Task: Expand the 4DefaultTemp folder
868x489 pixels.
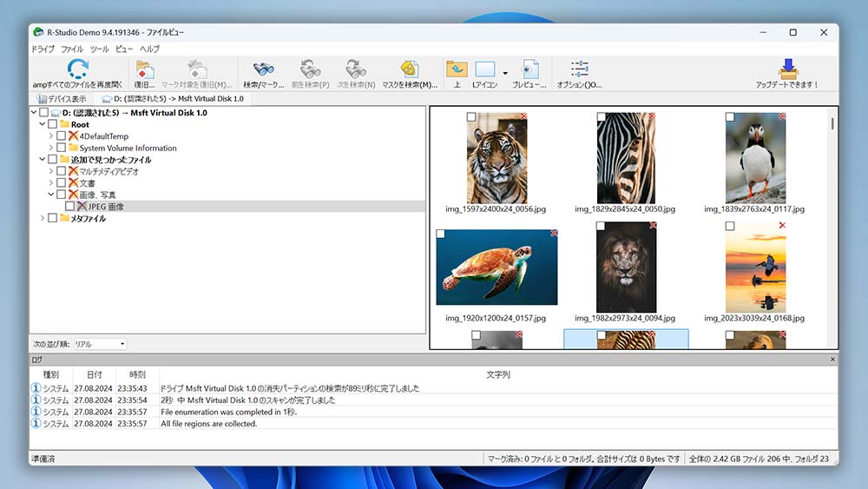Action: coord(51,135)
